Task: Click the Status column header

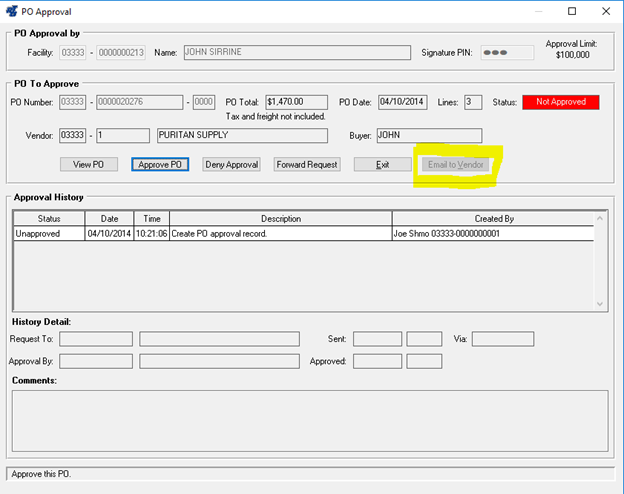Action: (49, 218)
